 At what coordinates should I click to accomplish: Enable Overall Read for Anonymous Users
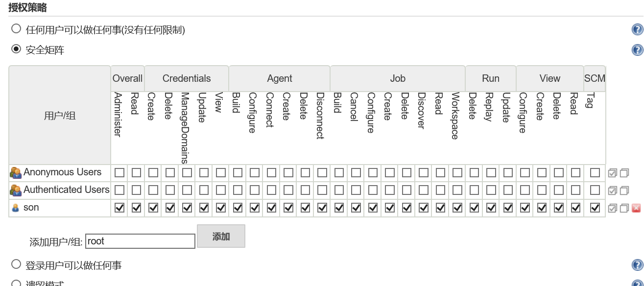[136, 172]
